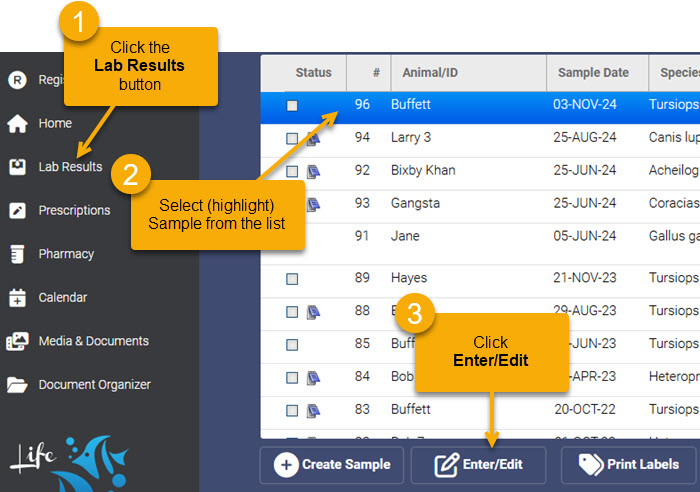
Task: Click the Enter/Edit button
Action: coord(478,465)
